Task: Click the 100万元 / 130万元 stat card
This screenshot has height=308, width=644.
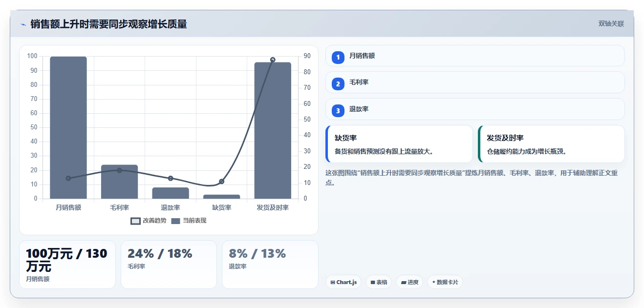Action: click(67, 265)
